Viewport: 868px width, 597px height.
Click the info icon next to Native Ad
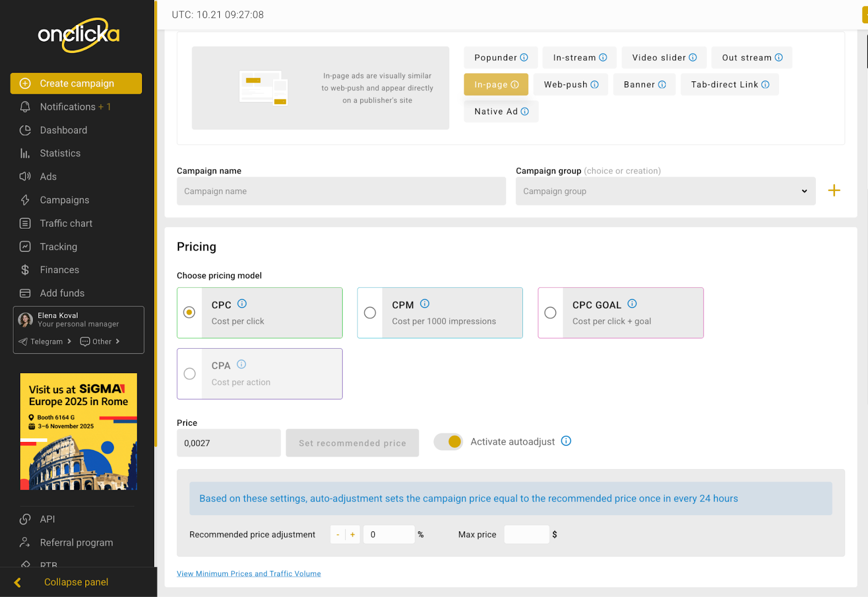[524, 111]
